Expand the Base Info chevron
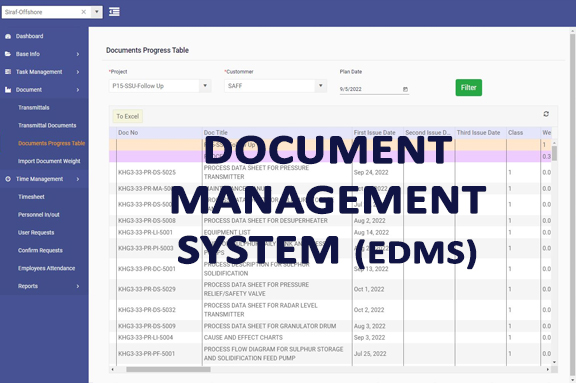 pyautogui.click(x=78, y=54)
